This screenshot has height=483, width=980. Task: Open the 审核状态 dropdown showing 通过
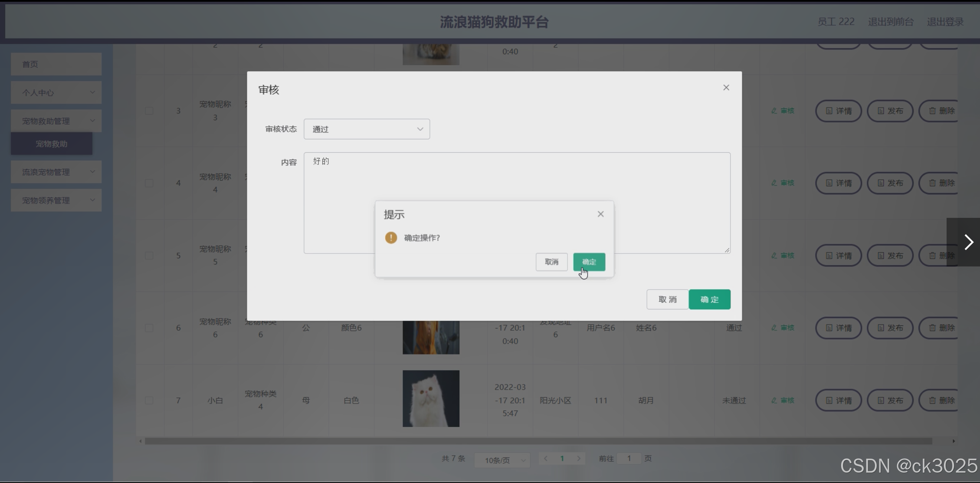tap(367, 129)
